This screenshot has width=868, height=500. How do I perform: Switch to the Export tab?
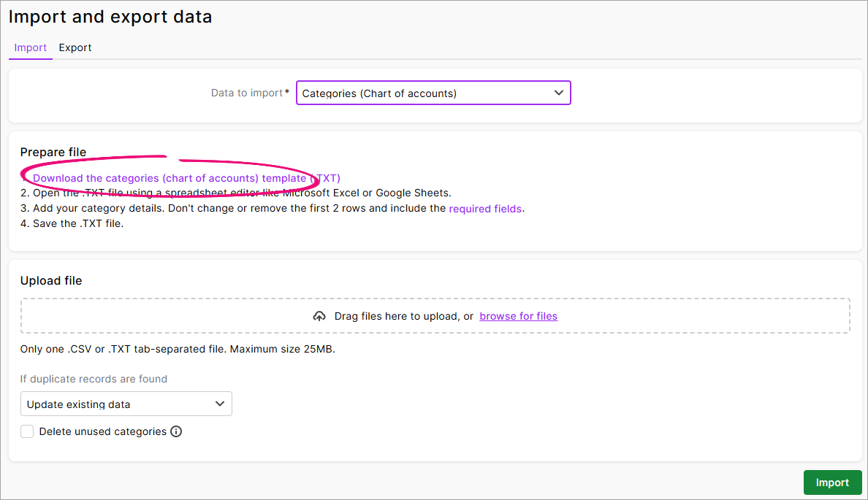[75, 47]
